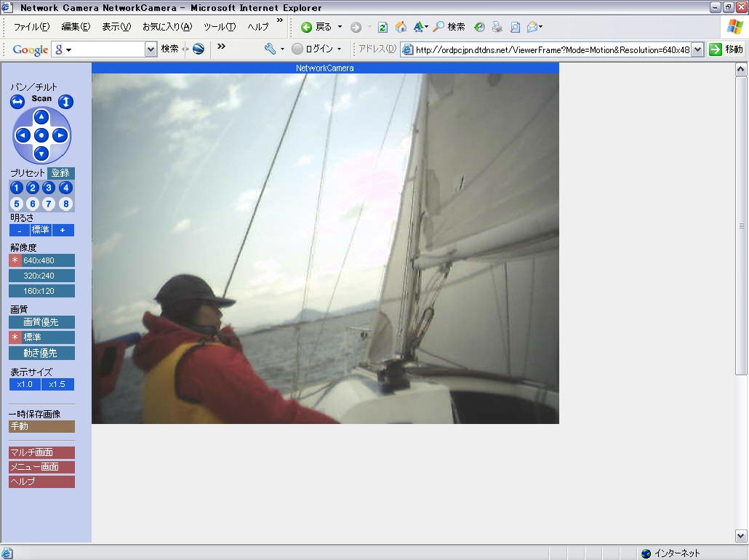Go to camera preset 7
Image resolution: width=749 pixels, height=560 pixels.
49,204
